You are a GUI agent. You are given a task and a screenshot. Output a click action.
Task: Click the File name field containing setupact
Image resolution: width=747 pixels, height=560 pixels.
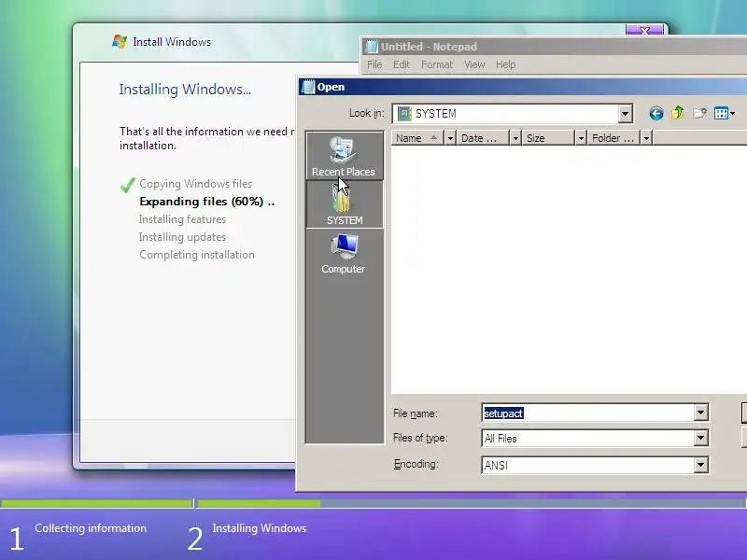coord(588,413)
